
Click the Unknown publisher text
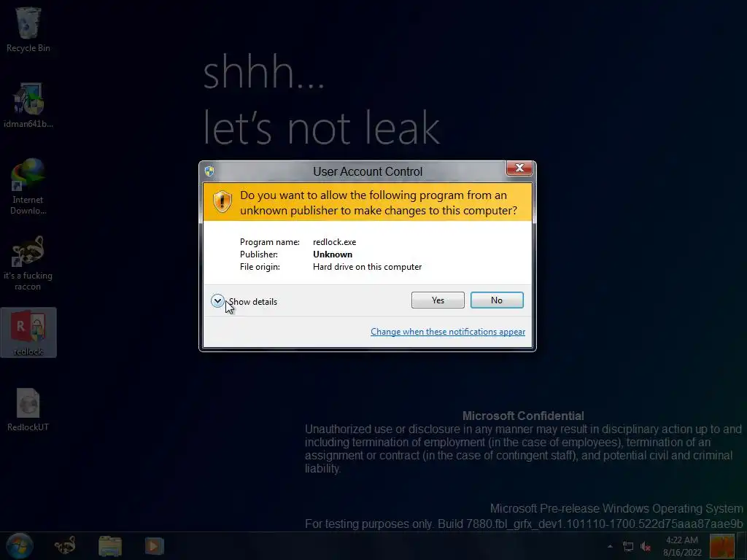point(333,254)
